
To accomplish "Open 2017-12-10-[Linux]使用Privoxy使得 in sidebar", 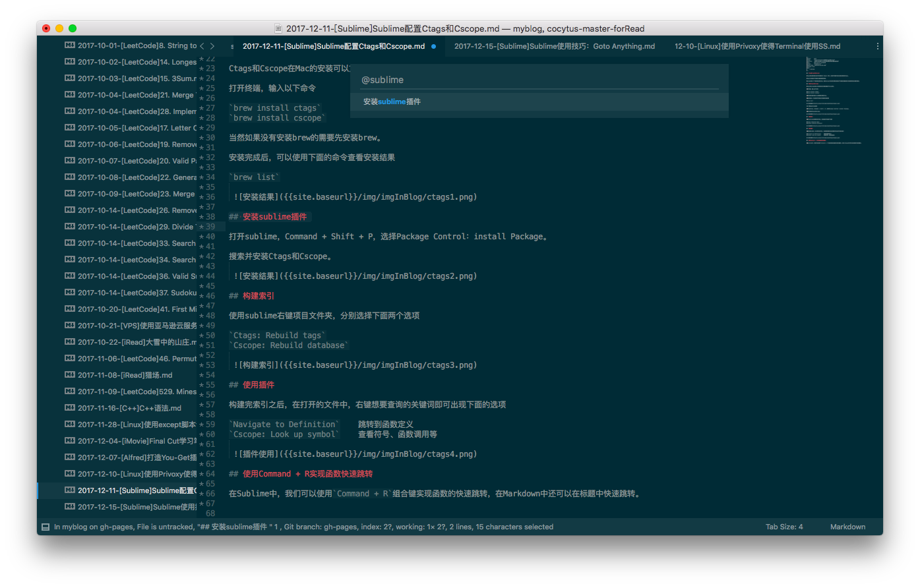I will pos(137,474).
